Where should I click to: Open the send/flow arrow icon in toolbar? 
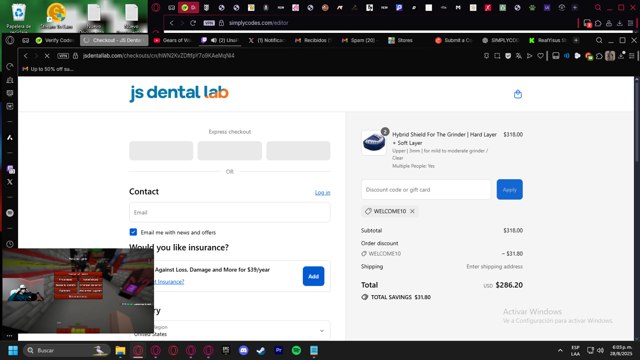(x=529, y=56)
